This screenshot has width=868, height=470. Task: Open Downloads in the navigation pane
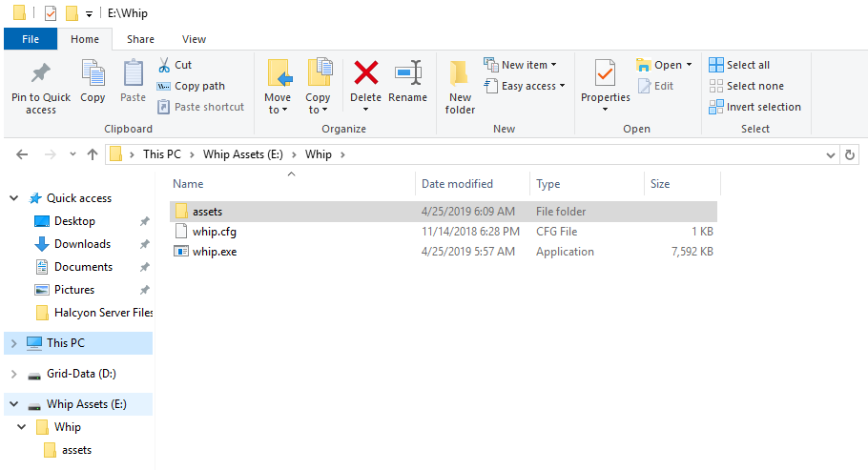pyautogui.click(x=82, y=244)
